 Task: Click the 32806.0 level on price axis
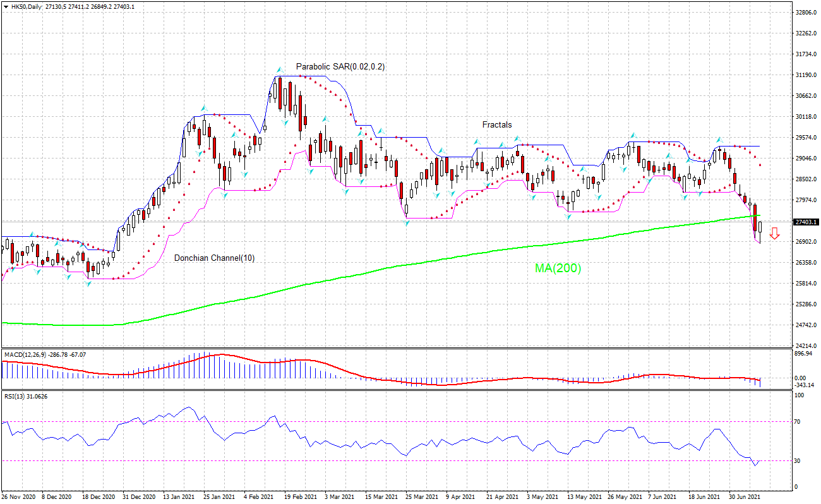pos(806,12)
